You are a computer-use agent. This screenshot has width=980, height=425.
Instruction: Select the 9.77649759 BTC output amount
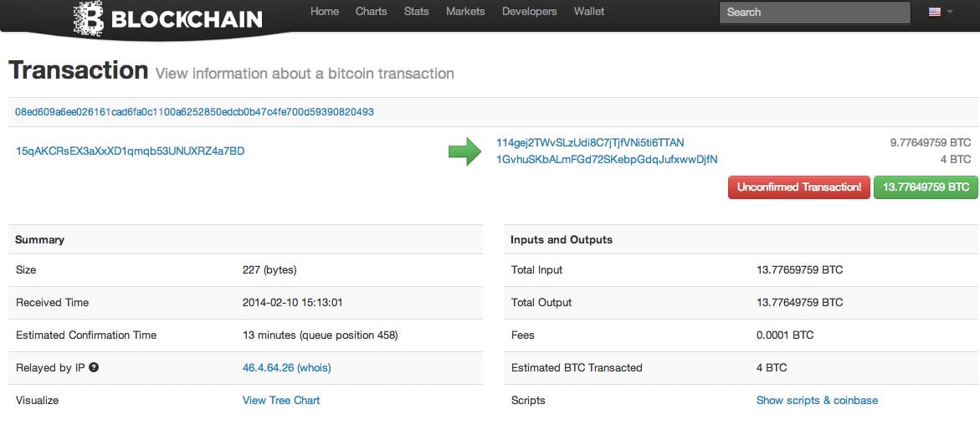(x=931, y=142)
